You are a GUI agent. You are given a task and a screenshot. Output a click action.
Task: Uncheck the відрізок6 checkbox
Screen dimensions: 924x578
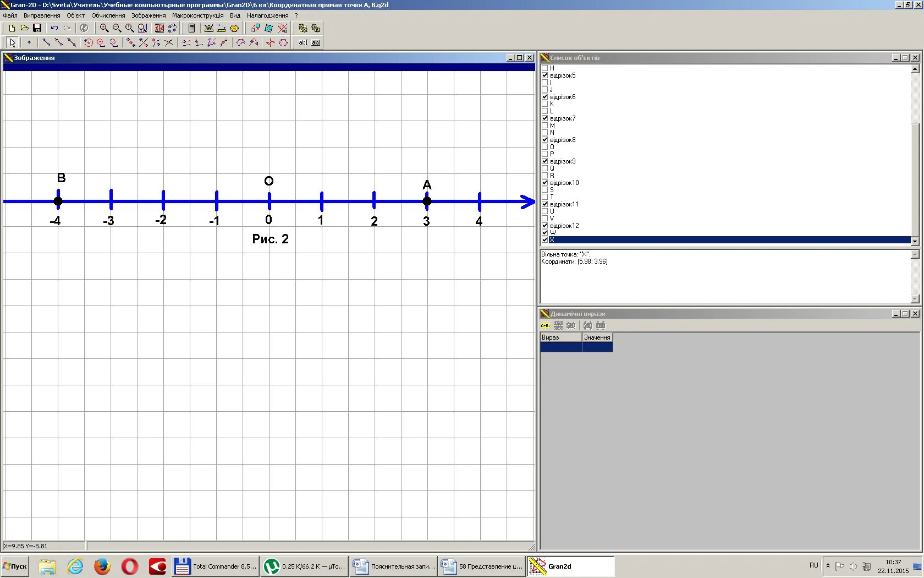click(x=545, y=97)
